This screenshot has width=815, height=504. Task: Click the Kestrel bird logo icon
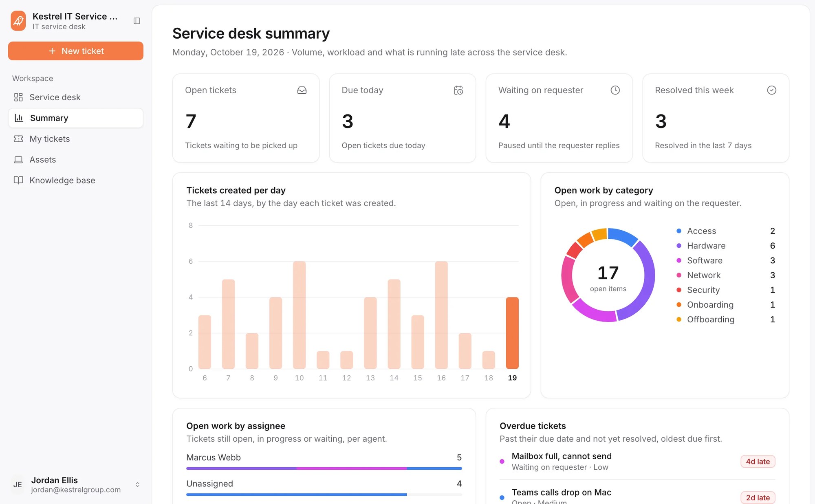click(x=18, y=21)
